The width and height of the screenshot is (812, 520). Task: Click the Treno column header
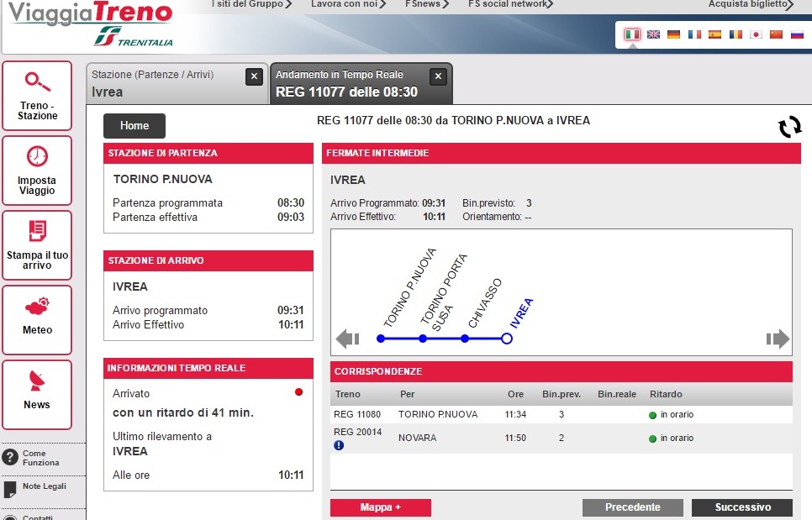pyautogui.click(x=347, y=394)
